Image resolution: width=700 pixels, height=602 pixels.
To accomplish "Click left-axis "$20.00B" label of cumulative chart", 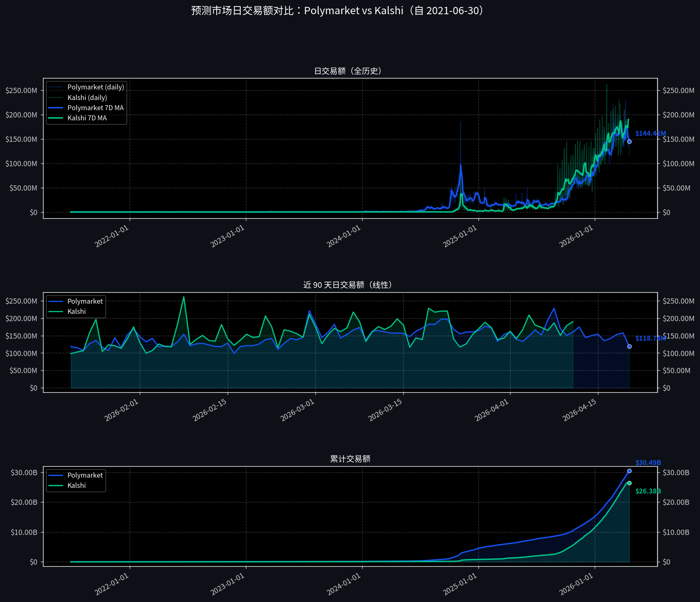I will pos(24,502).
